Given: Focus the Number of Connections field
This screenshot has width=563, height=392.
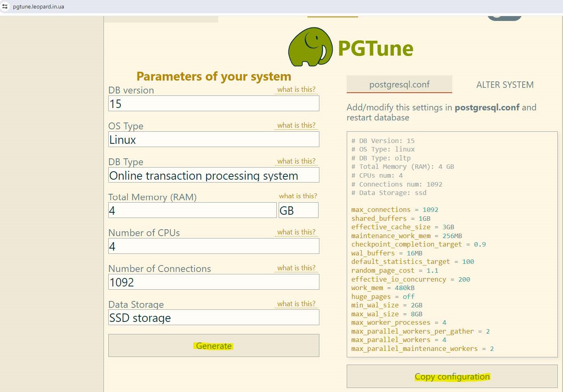Looking at the screenshot, I should [214, 282].
